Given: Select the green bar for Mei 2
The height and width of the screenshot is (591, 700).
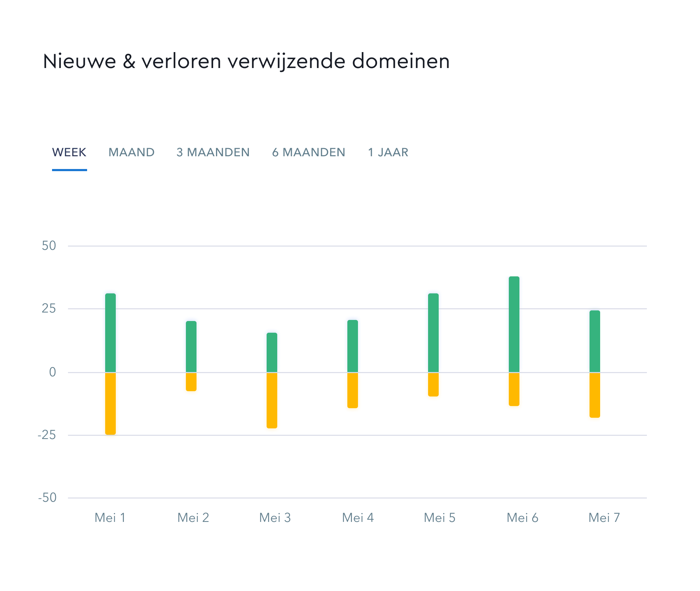Looking at the screenshot, I should point(191,347).
